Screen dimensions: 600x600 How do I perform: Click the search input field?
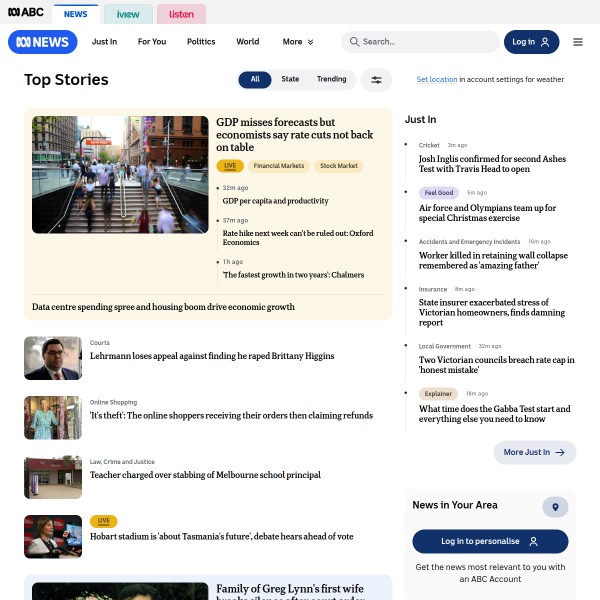point(425,42)
